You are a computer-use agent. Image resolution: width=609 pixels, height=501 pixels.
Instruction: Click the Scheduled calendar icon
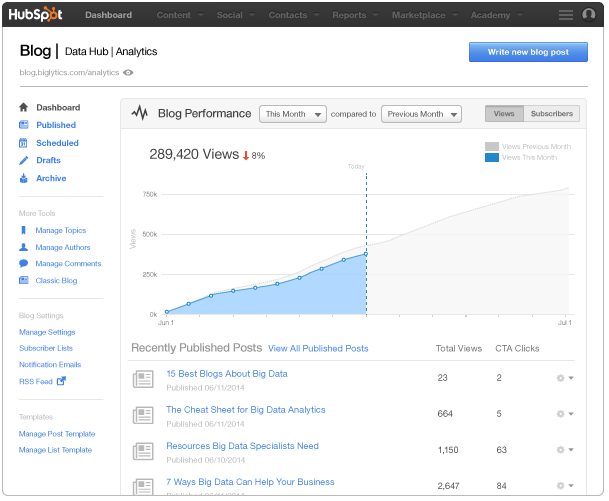tap(23, 143)
